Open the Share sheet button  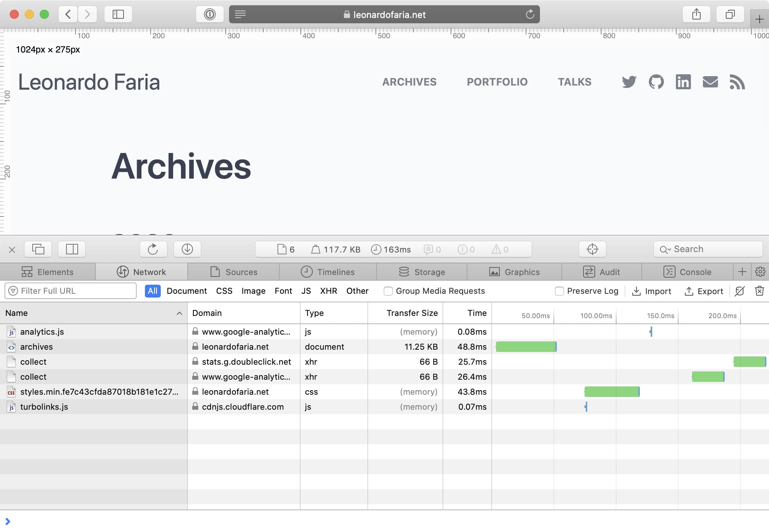click(697, 14)
